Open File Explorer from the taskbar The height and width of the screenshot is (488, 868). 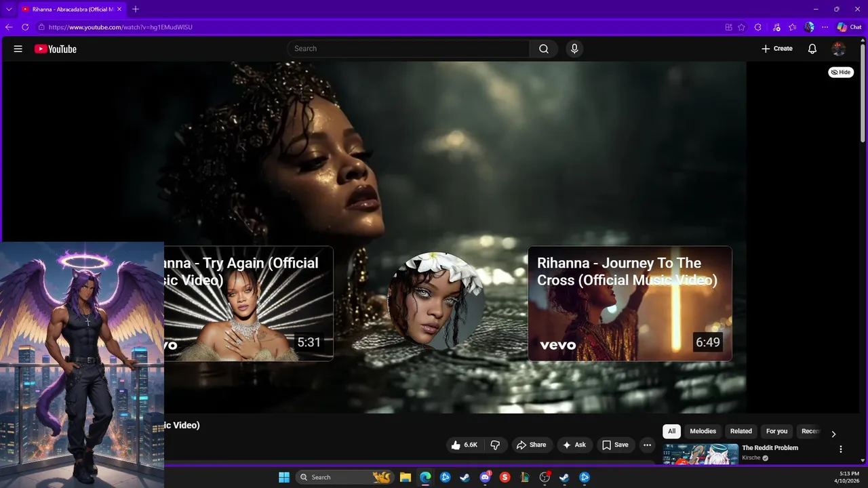(406, 477)
